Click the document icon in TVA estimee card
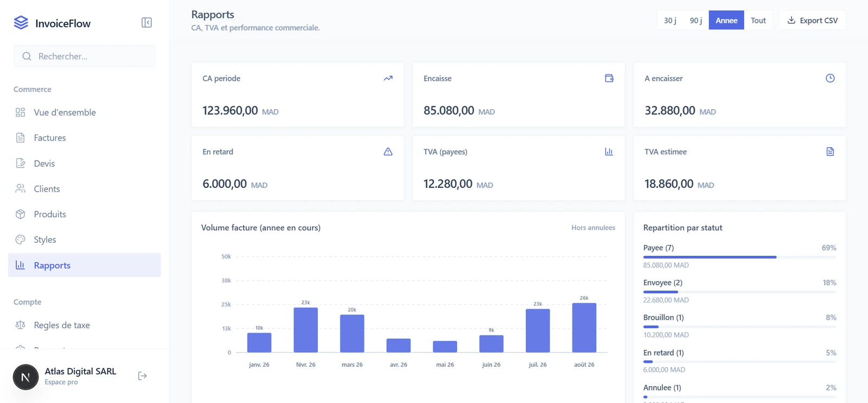Viewport: 868px width, 403px height. click(x=830, y=152)
